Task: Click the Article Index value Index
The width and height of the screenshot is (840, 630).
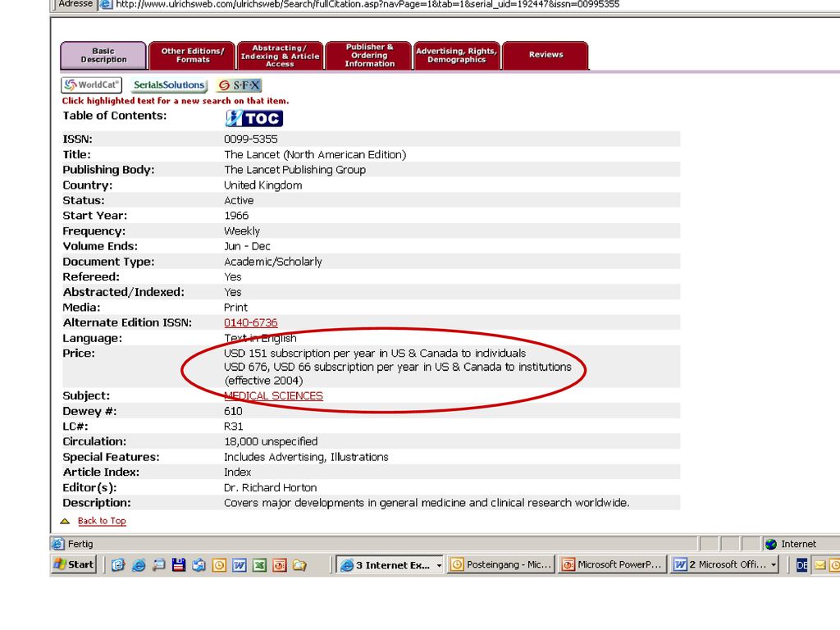Action: coord(237,472)
